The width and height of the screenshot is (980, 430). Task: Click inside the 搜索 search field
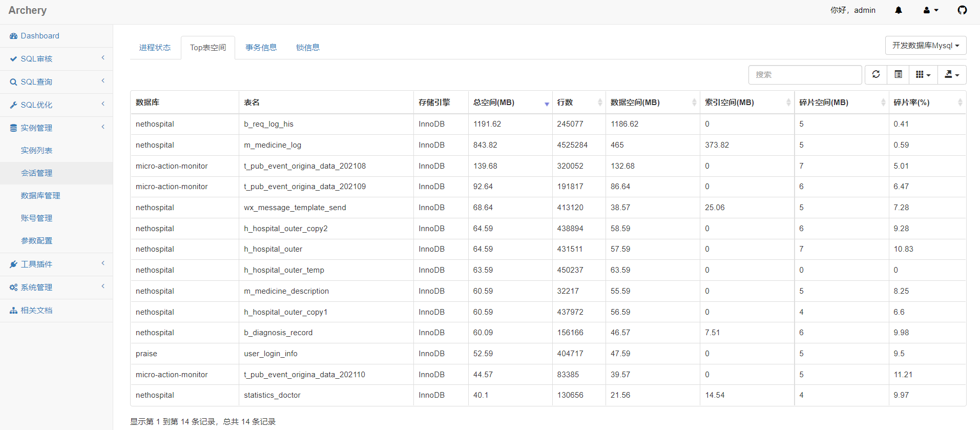[x=804, y=74]
